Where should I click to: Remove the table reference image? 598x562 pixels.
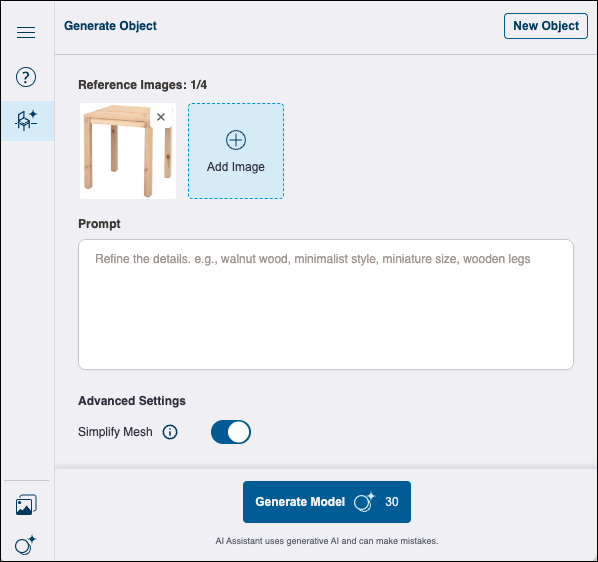[x=161, y=117]
